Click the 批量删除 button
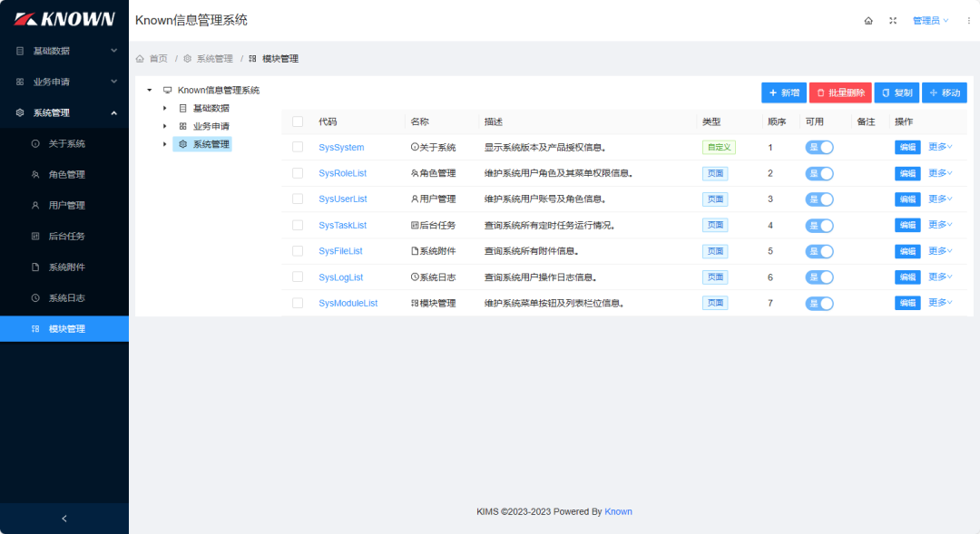Viewport: 980px width, 534px height. pos(839,92)
